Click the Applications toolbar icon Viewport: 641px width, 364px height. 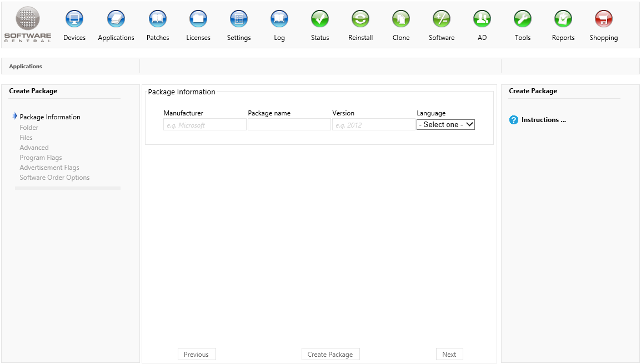[x=116, y=19]
